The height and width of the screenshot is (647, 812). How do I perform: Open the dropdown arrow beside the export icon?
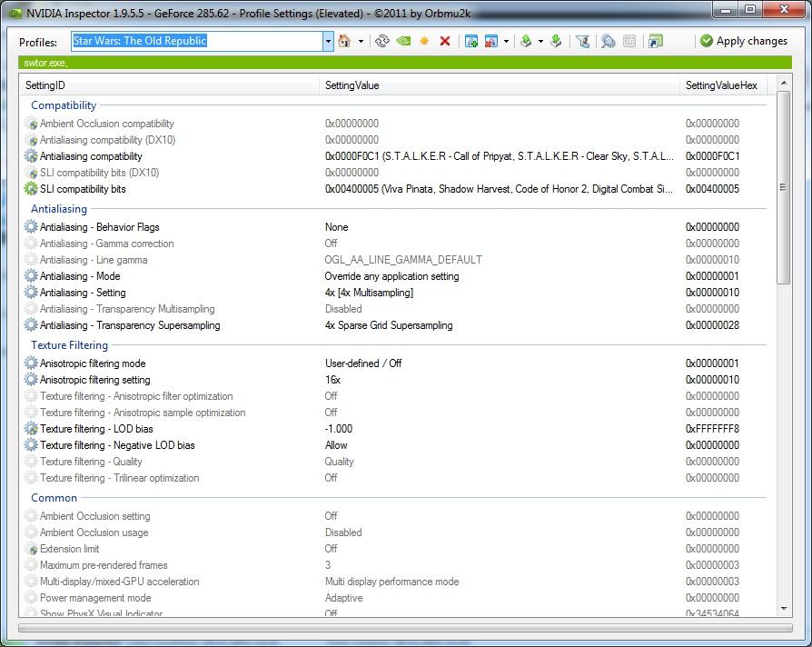[540, 42]
